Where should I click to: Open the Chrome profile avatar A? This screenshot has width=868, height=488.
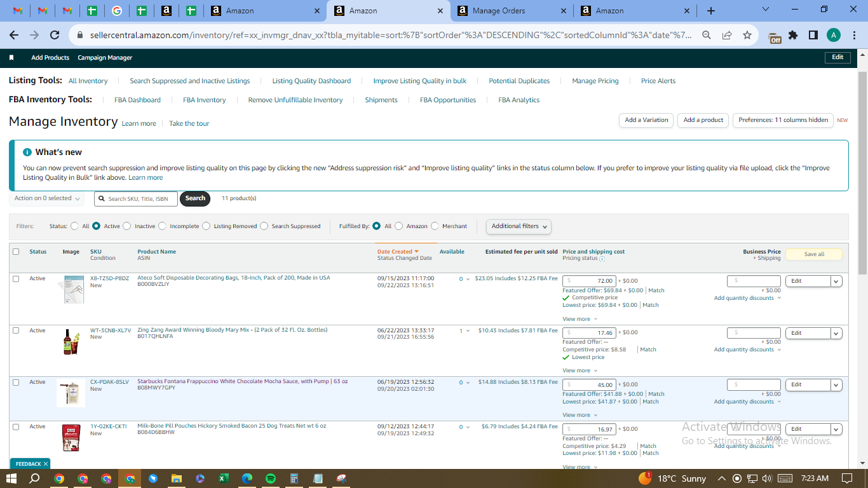833,36
